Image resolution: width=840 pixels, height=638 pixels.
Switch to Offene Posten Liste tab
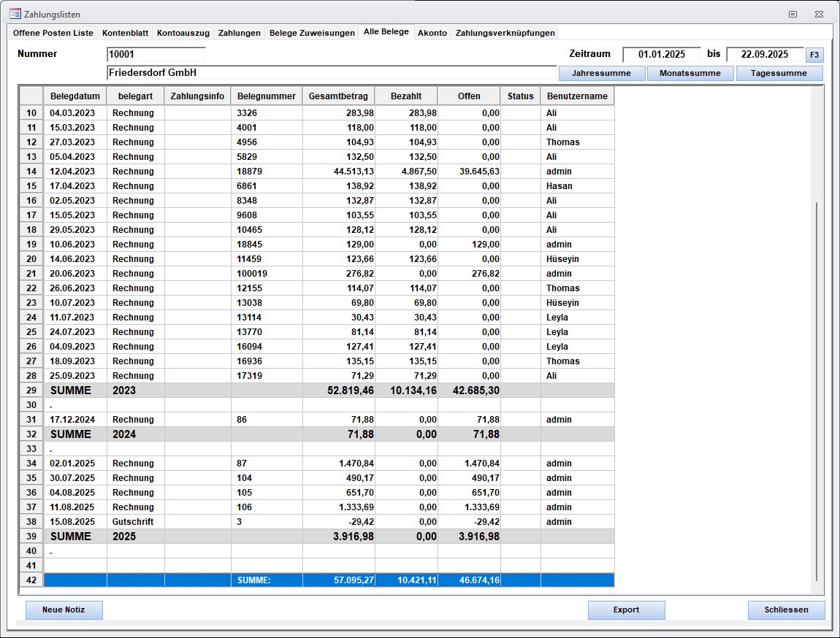tap(53, 33)
